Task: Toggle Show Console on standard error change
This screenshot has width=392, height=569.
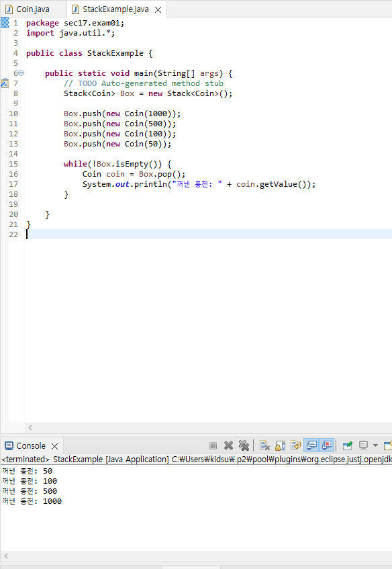Action: pyautogui.click(x=327, y=445)
